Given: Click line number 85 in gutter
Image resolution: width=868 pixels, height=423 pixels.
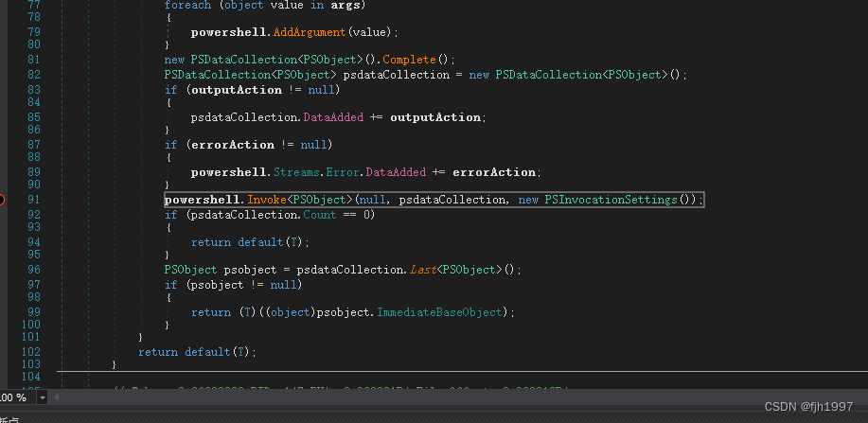Looking at the screenshot, I should pos(34,117).
